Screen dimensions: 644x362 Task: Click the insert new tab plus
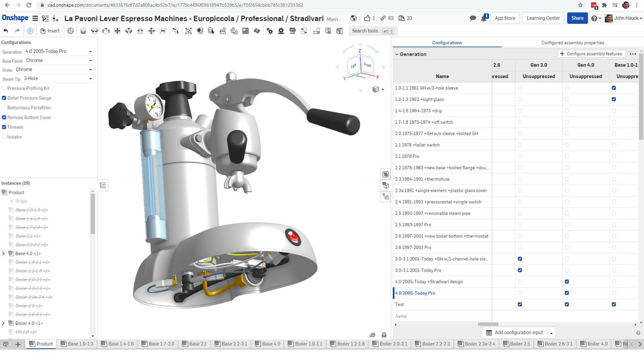coord(18,344)
